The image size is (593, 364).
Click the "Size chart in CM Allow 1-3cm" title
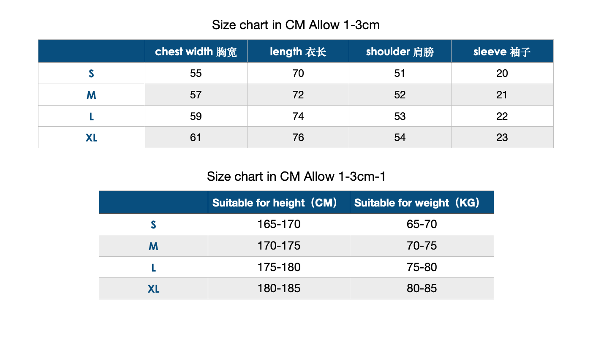pyautogui.click(x=296, y=25)
